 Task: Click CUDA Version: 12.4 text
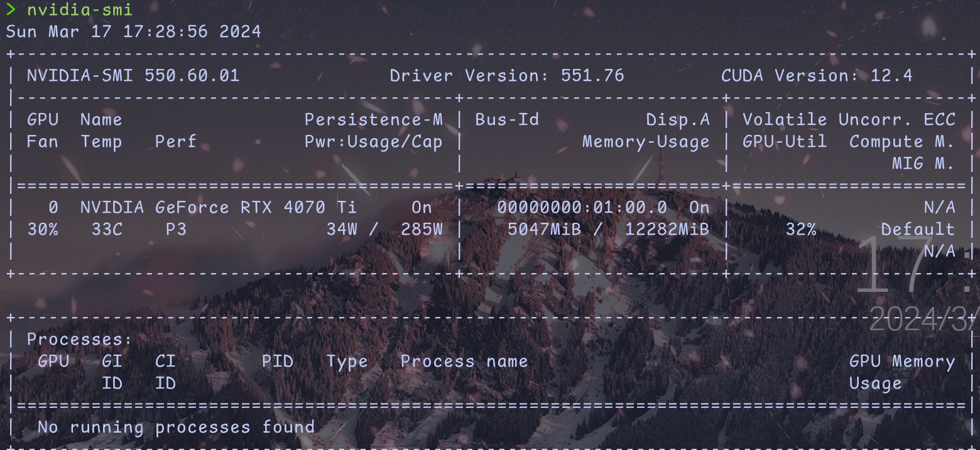(x=817, y=76)
